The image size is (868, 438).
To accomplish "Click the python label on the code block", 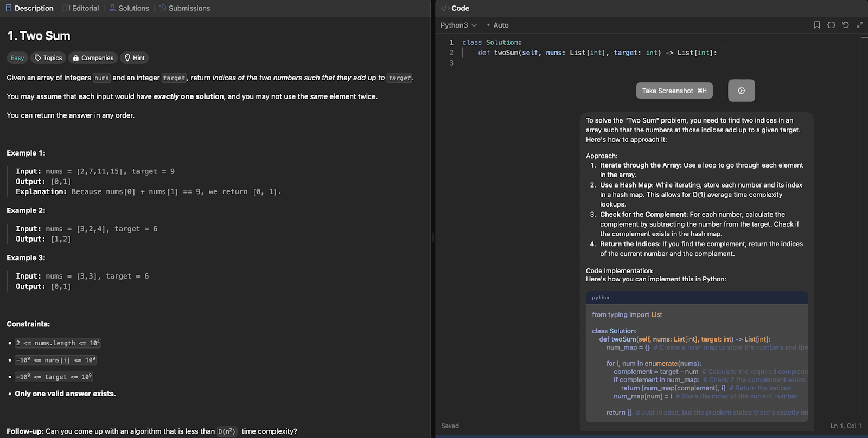I will [601, 298].
